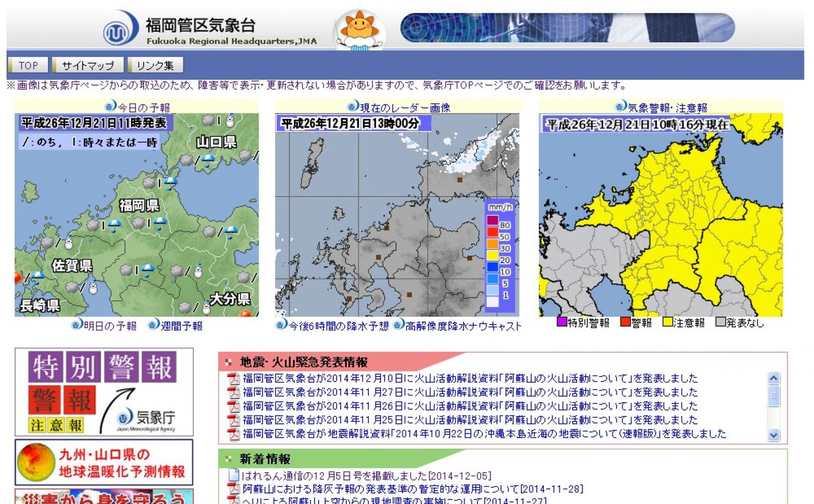
Task: Open PDF icon for November 27 volcano report
Action: click(233, 393)
